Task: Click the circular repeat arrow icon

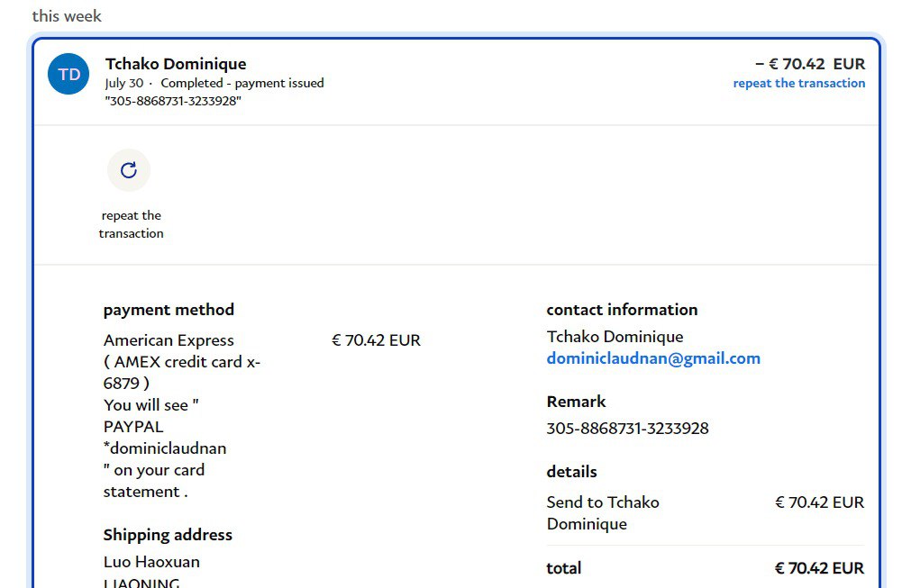Action: tap(129, 170)
